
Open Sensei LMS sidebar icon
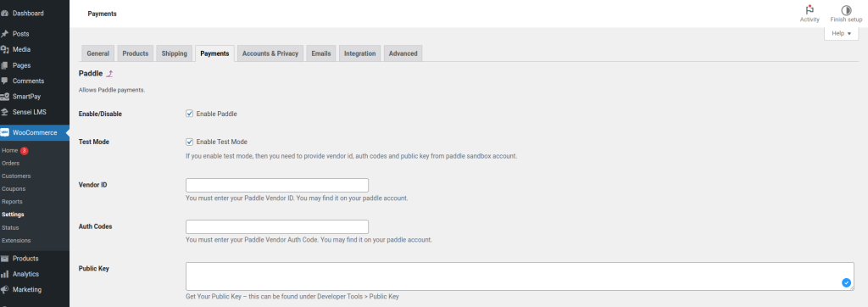[x=5, y=112]
